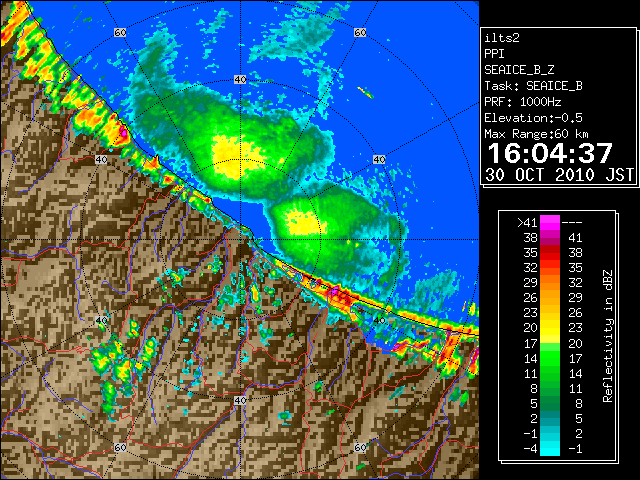
Task: Click the product name 'SEAICE_B_Z'
Action: (519, 70)
